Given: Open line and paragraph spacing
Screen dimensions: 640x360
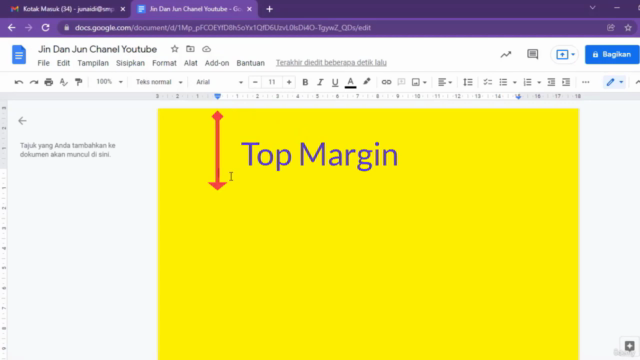Looking at the screenshot, I should click(x=468, y=82).
